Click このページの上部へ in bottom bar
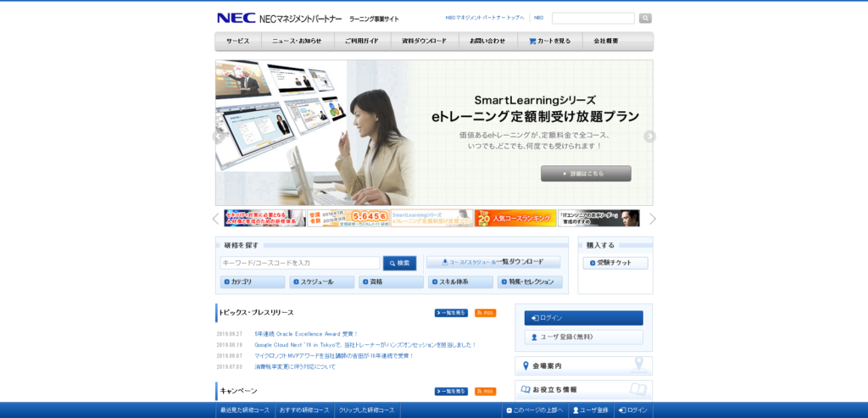The width and height of the screenshot is (868, 418). click(535, 410)
